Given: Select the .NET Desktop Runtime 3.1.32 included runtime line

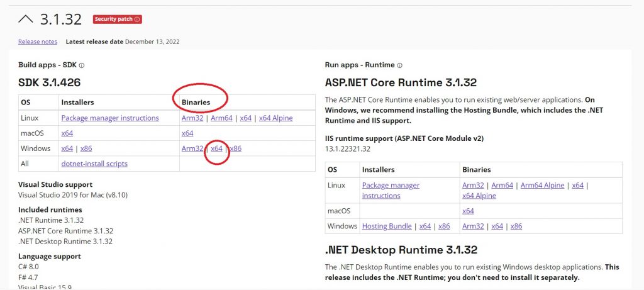Looking at the screenshot, I should point(65,241).
